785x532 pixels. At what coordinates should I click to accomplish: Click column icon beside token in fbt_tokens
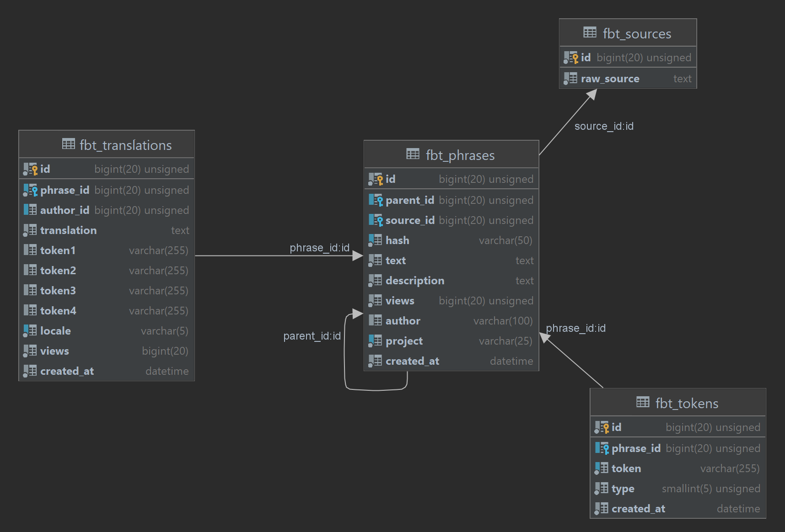[601, 468]
